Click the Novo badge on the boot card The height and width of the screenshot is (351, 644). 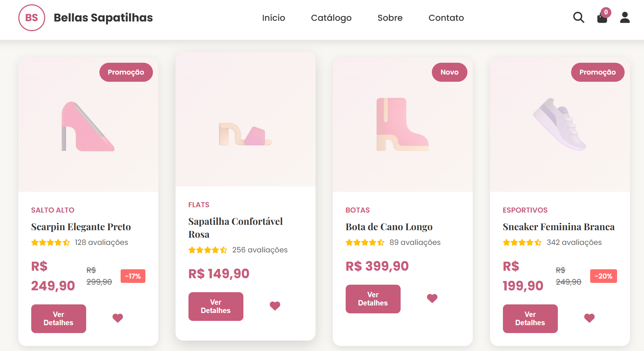(x=449, y=72)
